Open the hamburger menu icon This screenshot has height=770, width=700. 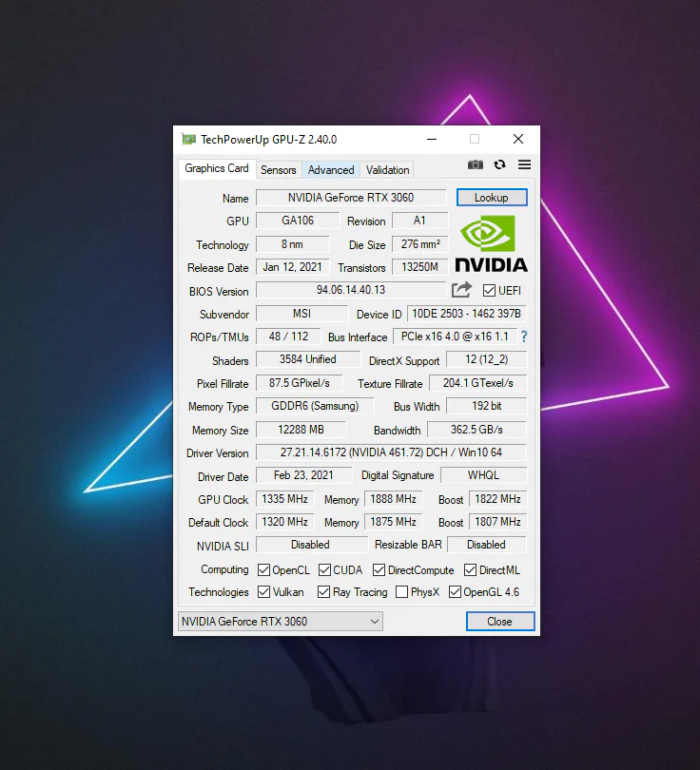pyautogui.click(x=525, y=164)
